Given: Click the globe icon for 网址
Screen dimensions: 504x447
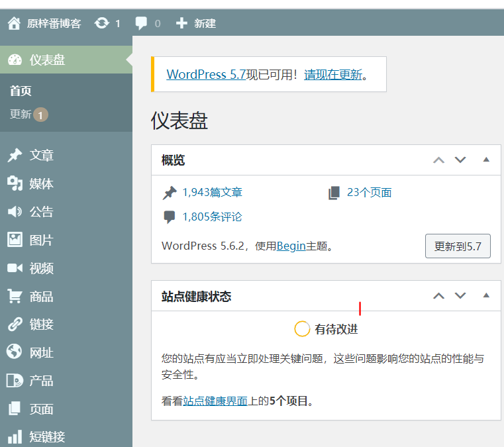Looking at the screenshot, I should click(15, 352).
